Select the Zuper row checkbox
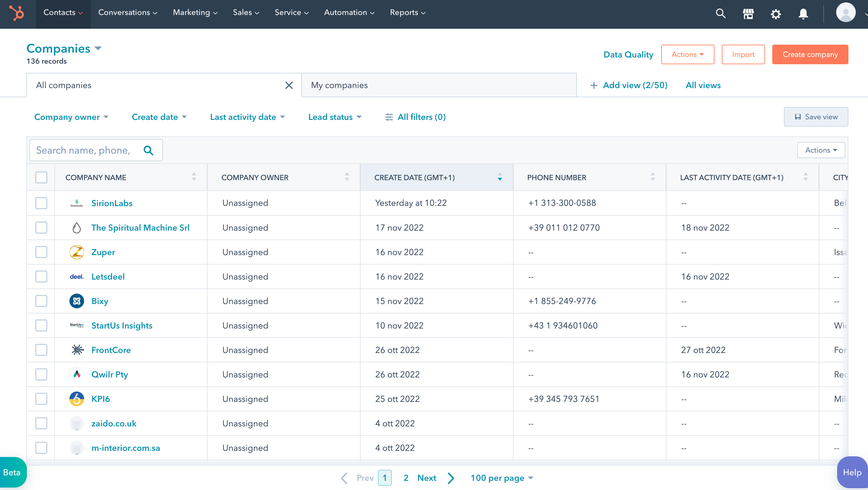The height and width of the screenshot is (490, 868). pyautogui.click(x=41, y=252)
